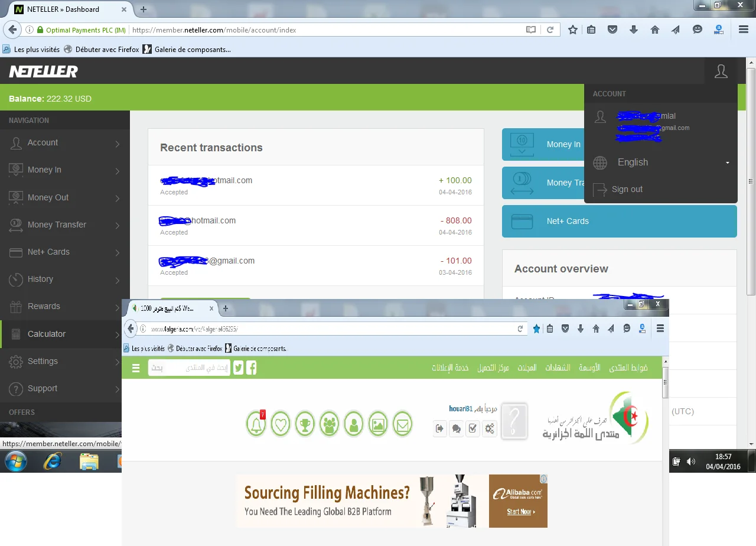Click the Pocket icon in the Neteller browser toolbar
This screenshot has height=546, width=756.
click(612, 30)
